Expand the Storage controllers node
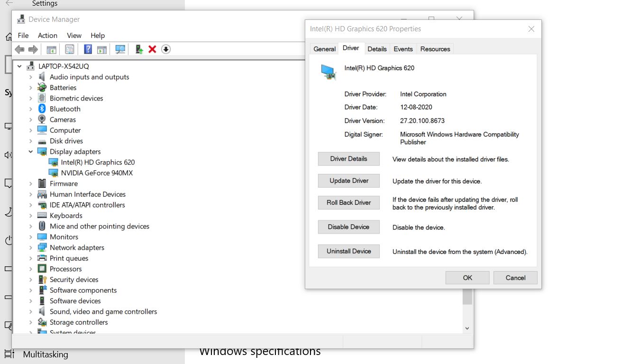Viewport: 630px width, 364px height. tap(31, 322)
